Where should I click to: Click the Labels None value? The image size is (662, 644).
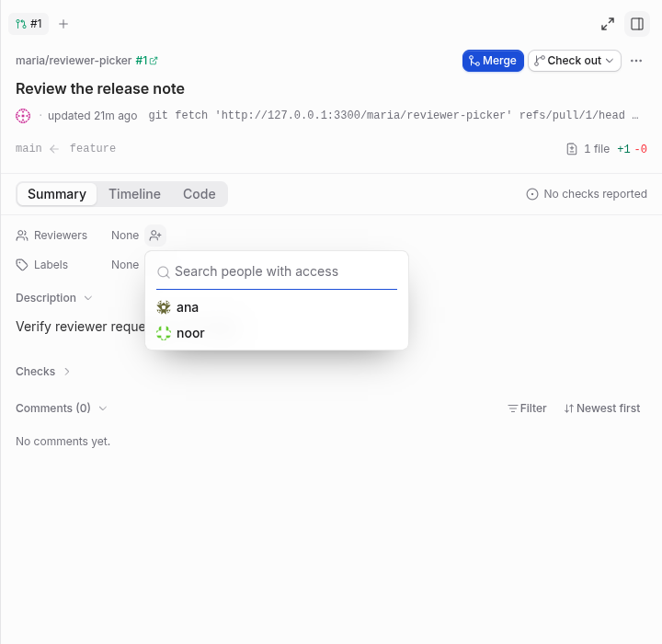(x=125, y=265)
